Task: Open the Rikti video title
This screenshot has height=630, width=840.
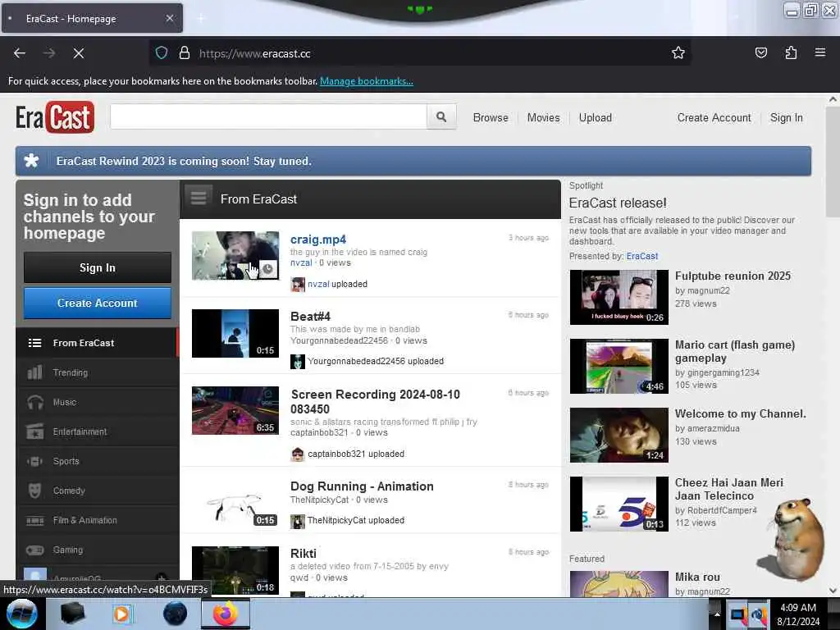Action: (304, 553)
